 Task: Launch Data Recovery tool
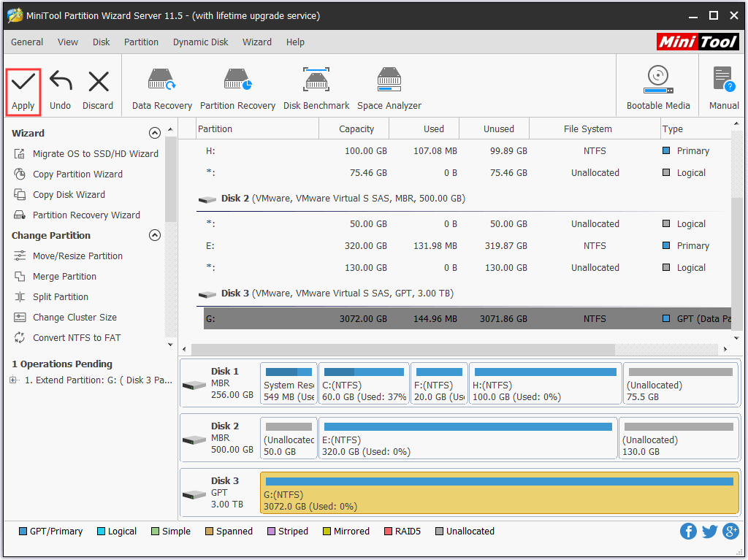coord(161,89)
